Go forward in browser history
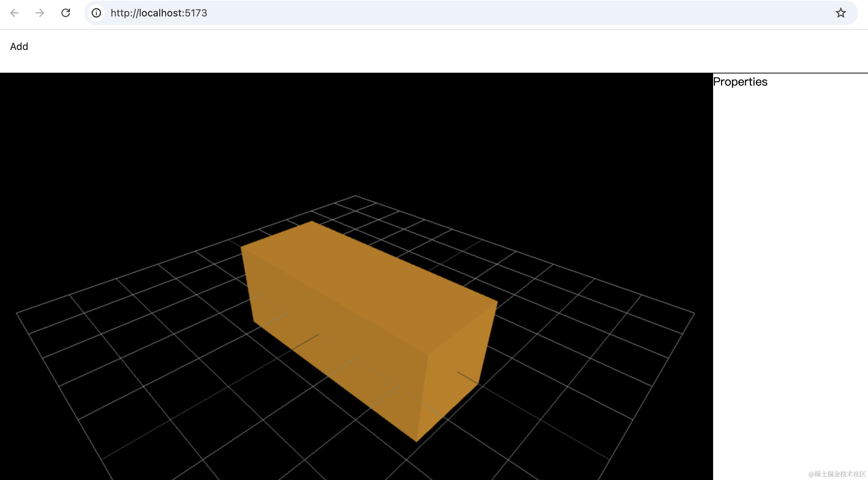This screenshot has width=868, height=480. point(40,13)
